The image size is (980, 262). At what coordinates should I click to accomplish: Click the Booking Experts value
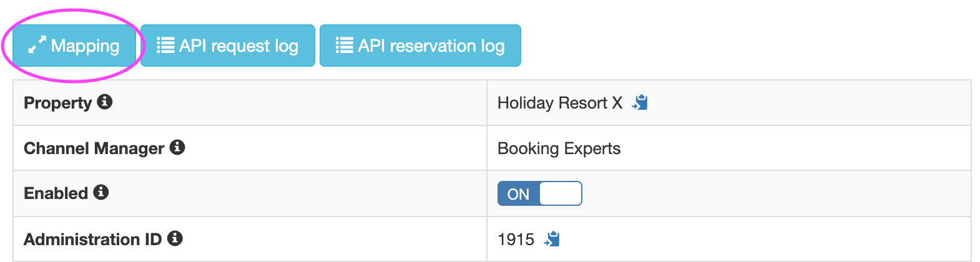(x=559, y=148)
